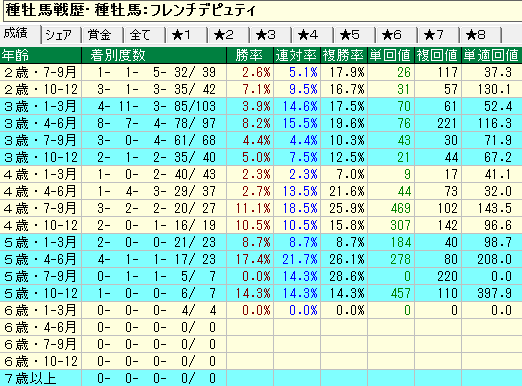Select the 全て tab

click(145, 35)
